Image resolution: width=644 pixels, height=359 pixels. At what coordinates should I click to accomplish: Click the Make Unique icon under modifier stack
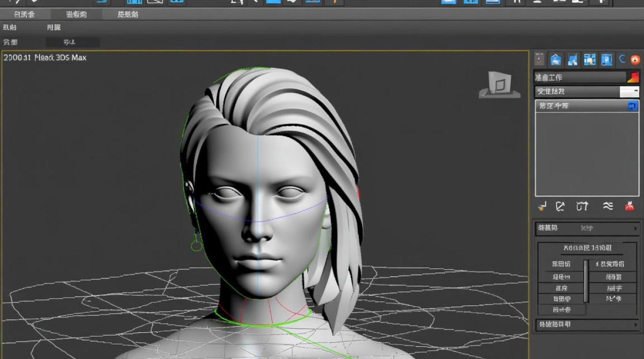pyautogui.click(x=582, y=206)
